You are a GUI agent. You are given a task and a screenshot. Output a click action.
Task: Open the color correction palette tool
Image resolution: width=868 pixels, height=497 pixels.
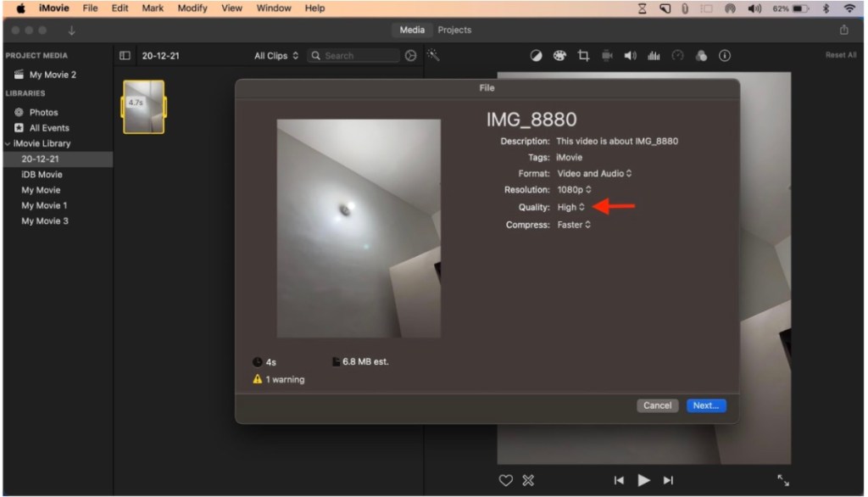click(x=559, y=55)
